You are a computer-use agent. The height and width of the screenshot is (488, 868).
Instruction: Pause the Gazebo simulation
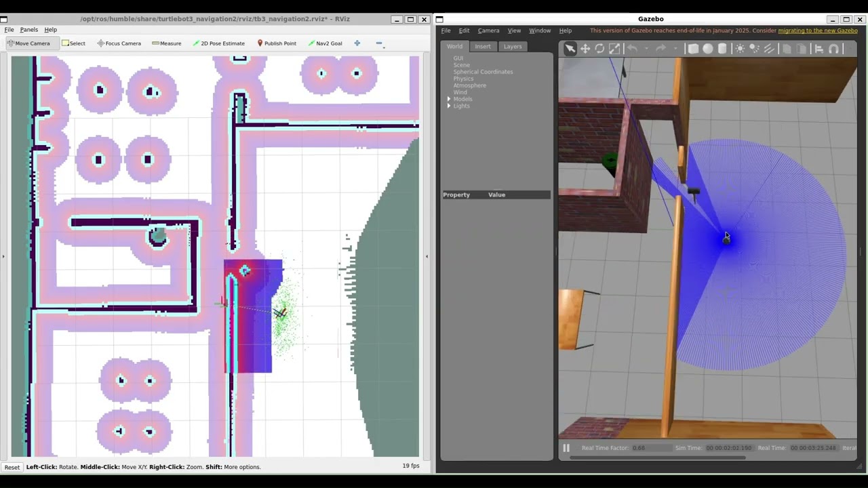pyautogui.click(x=566, y=448)
